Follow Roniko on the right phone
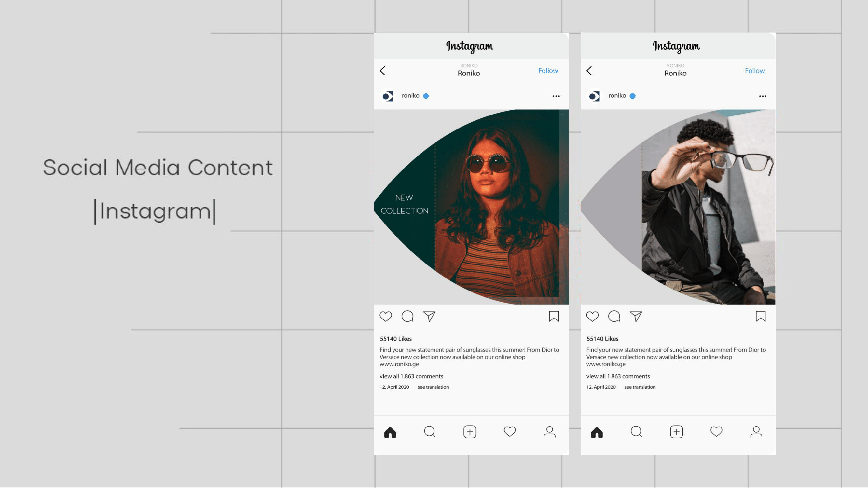The image size is (868, 488). [x=754, y=71]
